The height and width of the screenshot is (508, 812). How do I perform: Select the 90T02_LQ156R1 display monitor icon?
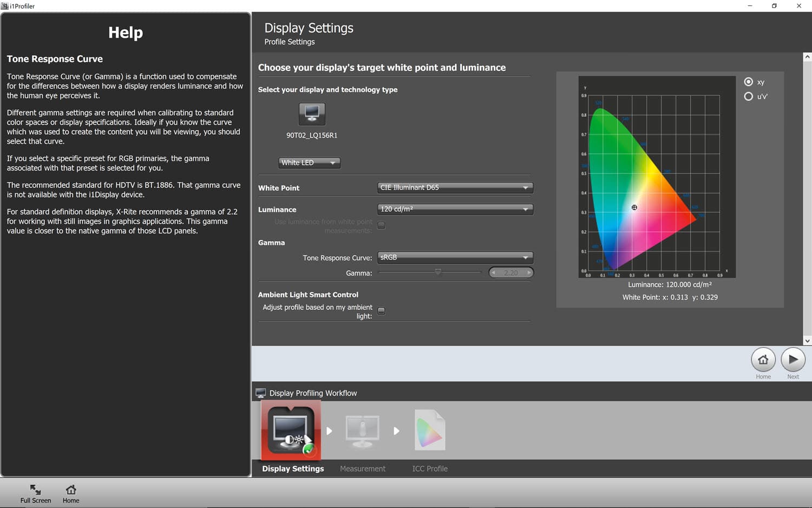(312, 114)
